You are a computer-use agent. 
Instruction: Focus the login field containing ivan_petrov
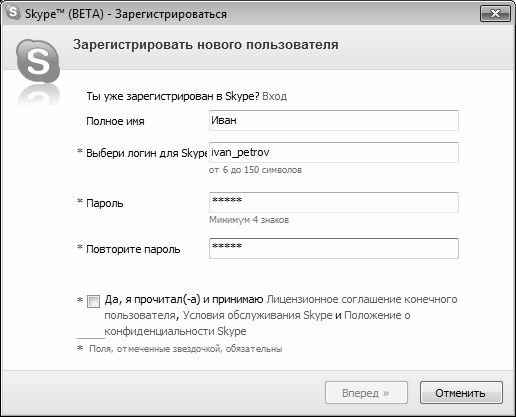point(334,152)
